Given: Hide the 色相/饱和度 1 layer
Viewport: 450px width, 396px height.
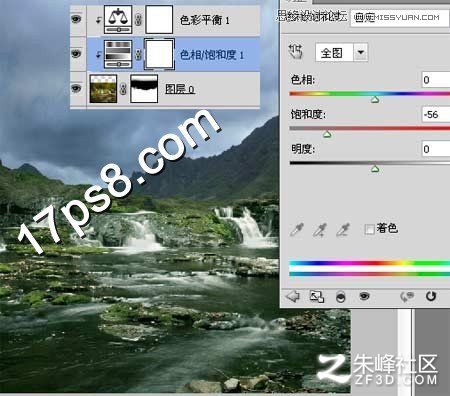Looking at the screenshot, I should 76,53.
